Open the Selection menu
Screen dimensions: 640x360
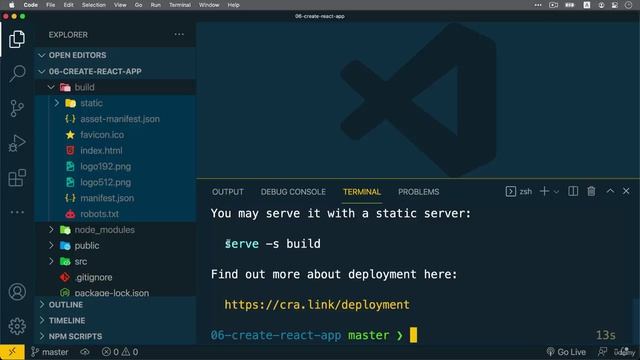click(93, 5)
